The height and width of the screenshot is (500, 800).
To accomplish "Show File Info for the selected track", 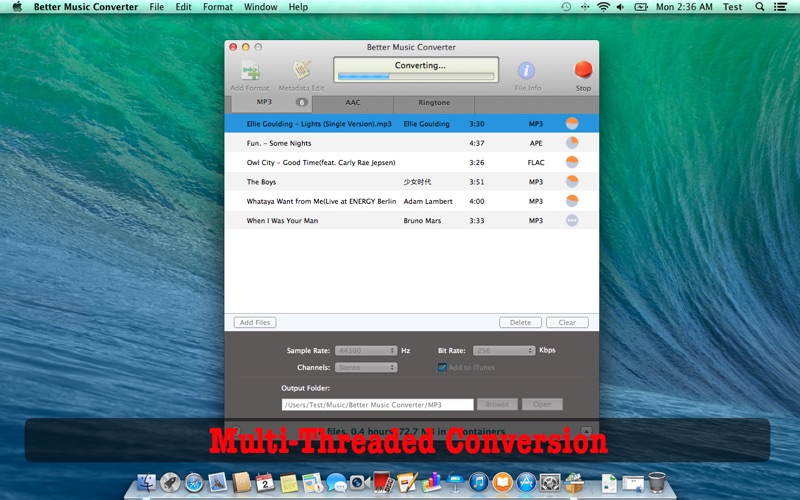I will pos(527,71).
